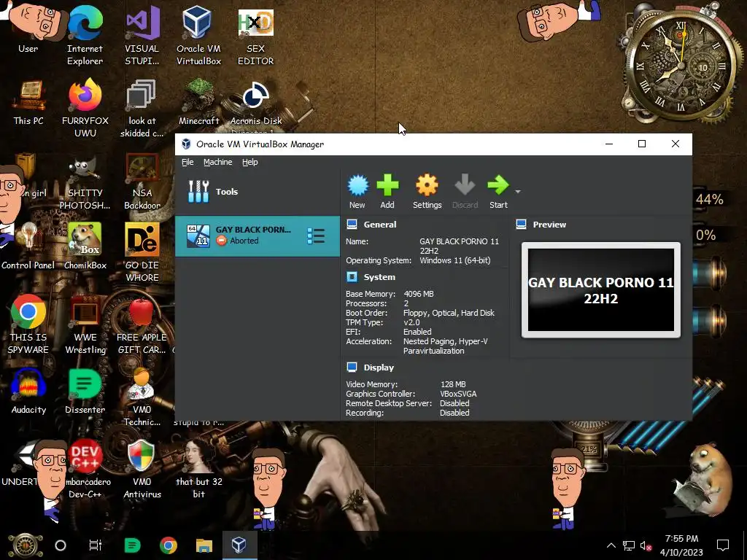Open the notification center icon

pos(723,545)
